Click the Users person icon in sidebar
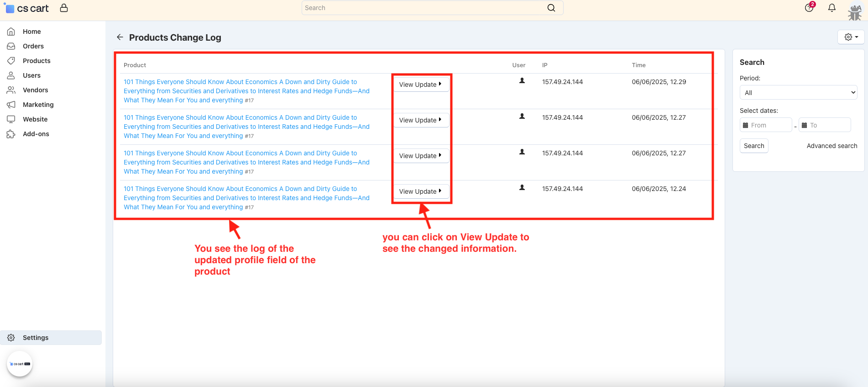Viewport: 868px width, 387px height. (x=11, y=75)
